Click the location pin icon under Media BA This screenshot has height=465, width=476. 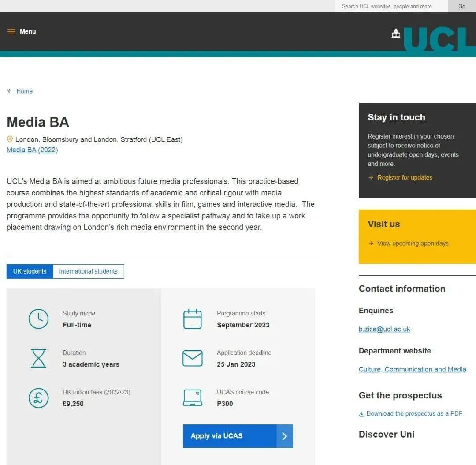[10, 139]
